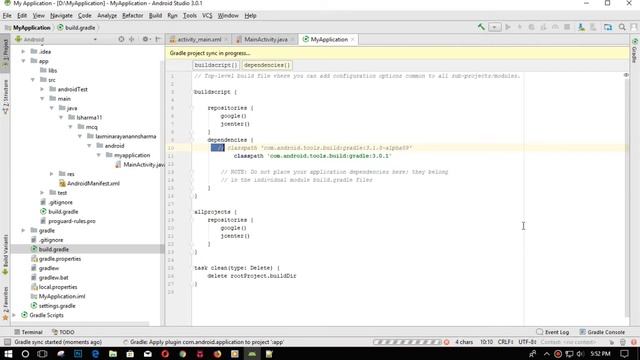Open the VCS menu

pos(207,16)
